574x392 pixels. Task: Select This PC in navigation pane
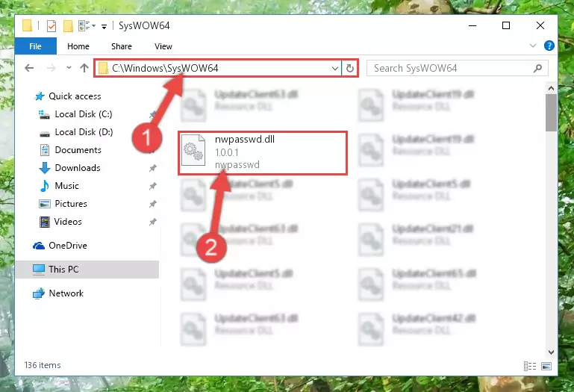(x=87, y=270)
